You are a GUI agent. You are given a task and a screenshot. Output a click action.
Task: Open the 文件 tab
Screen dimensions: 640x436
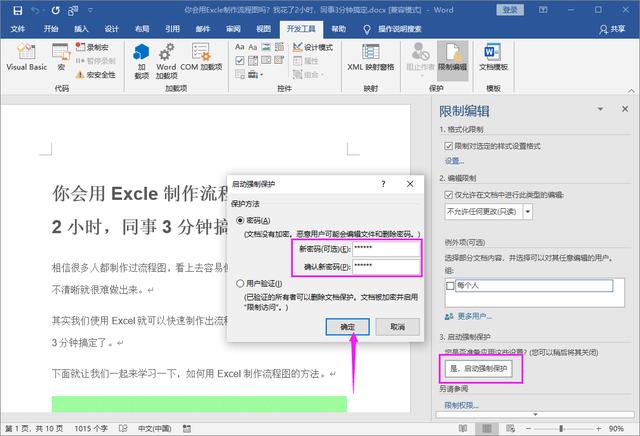coord(18,29)
